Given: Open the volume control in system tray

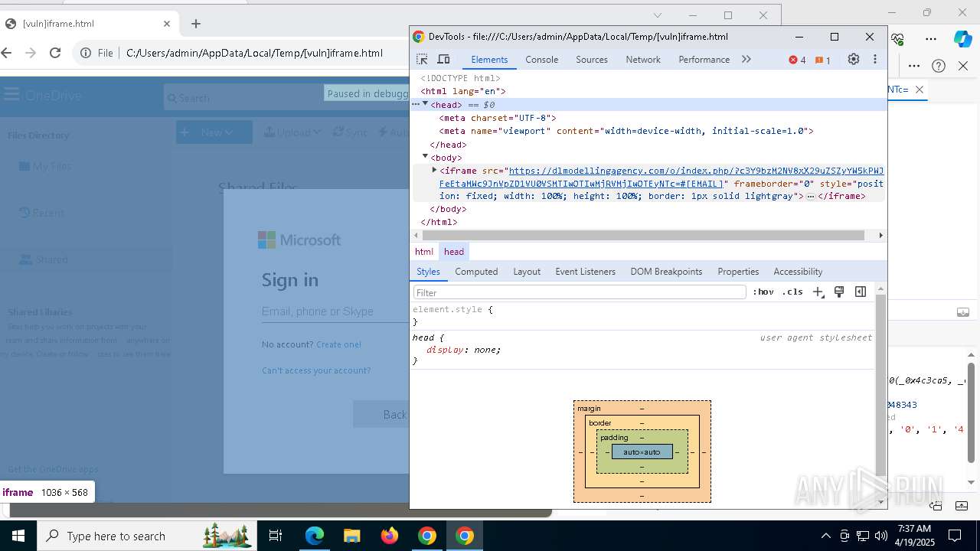Looking at the screenshot, I should (x=881, y=536).
